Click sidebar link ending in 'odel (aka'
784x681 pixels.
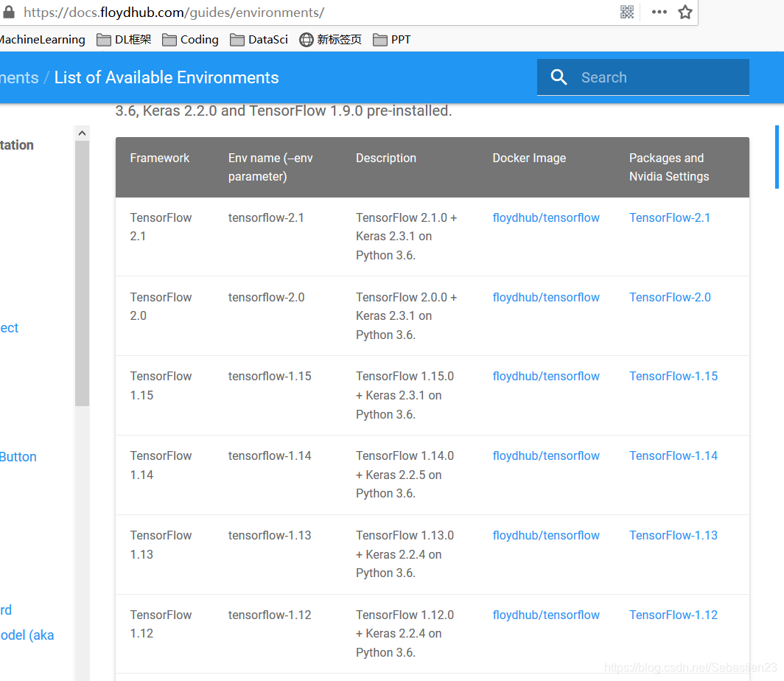pos(27,635)
